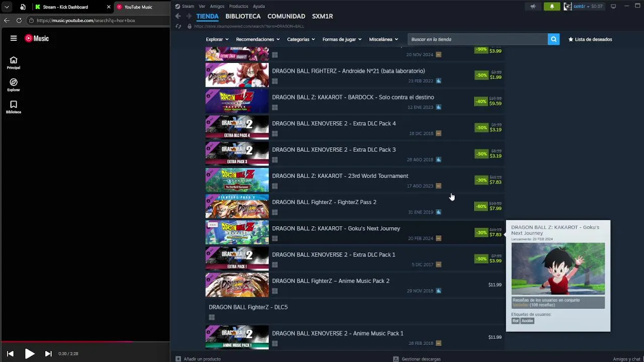Click the YouTube Music logo
The width and height of the screenshot is (644, 362).
[37, 38]
